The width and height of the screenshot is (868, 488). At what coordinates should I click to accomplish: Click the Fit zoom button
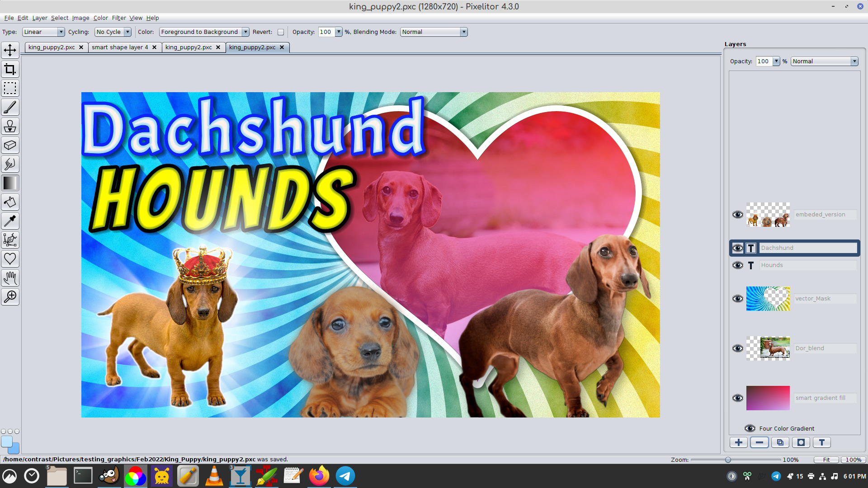(826, 460)
